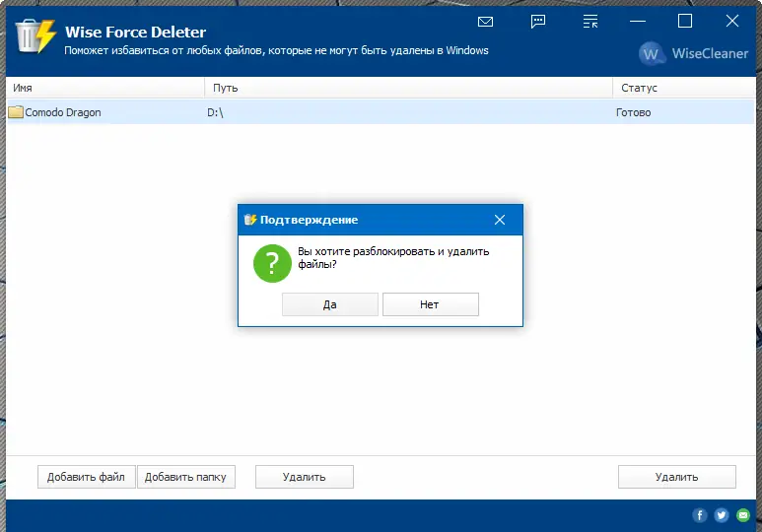Select the Comodo Dragon row name
This screenshot has width=762, height=532.
[63, 112]
